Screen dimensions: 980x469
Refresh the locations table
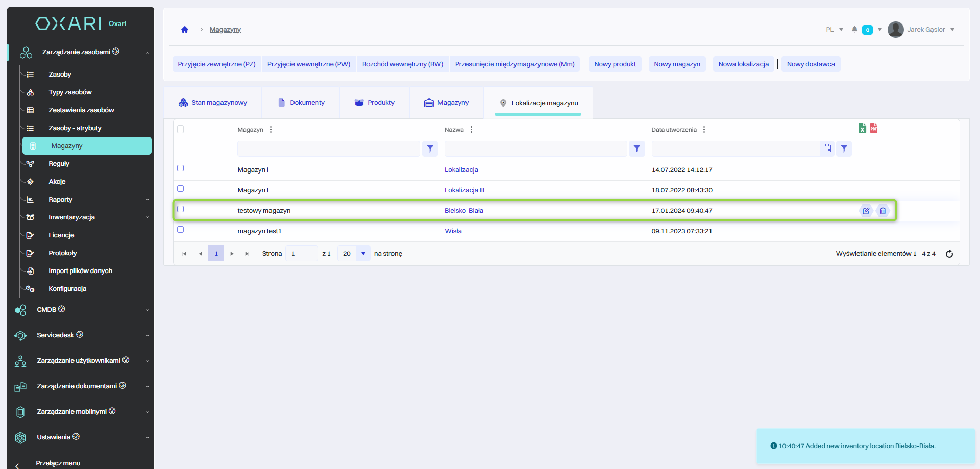tap(949, 254)
